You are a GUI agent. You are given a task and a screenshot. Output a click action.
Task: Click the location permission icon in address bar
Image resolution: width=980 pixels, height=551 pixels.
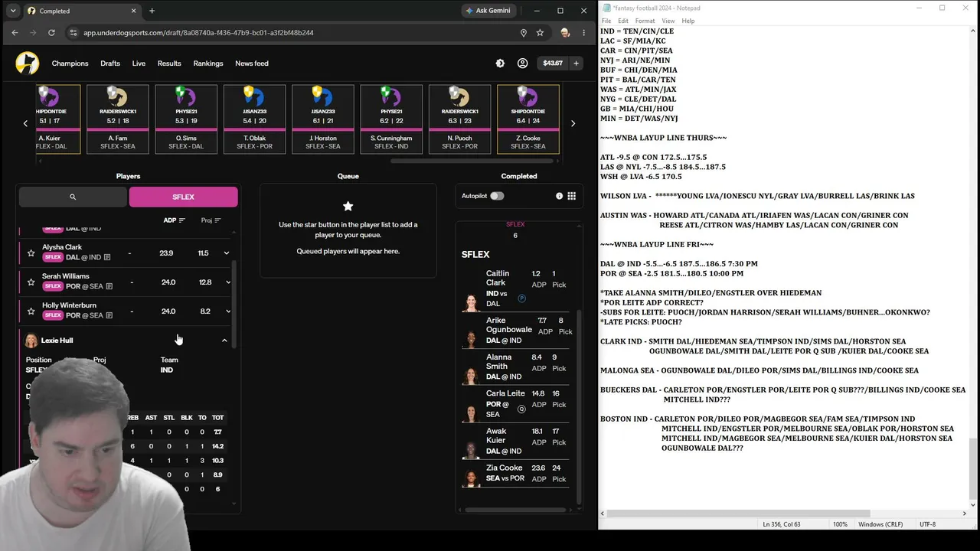(x=524, y=33)
